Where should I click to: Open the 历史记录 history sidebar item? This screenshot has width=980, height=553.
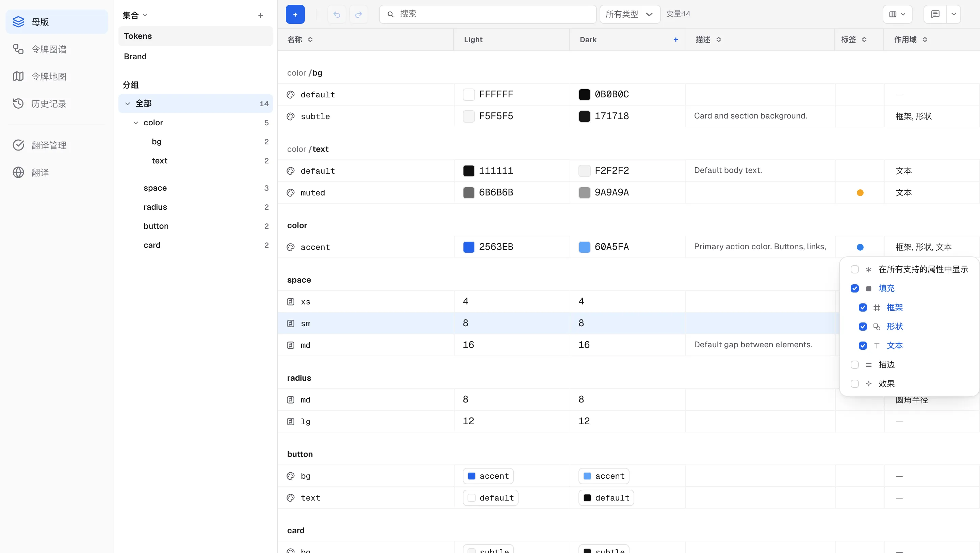(x=57, y=104)
